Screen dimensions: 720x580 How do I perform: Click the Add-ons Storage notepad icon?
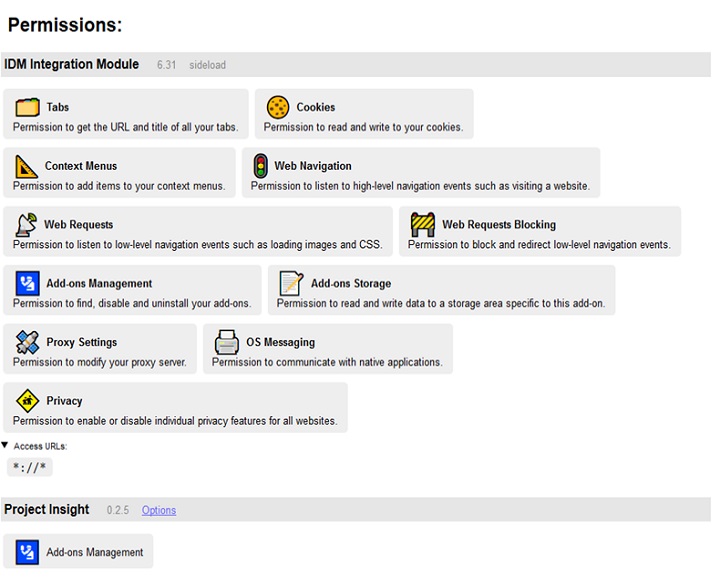coord(291,284)
